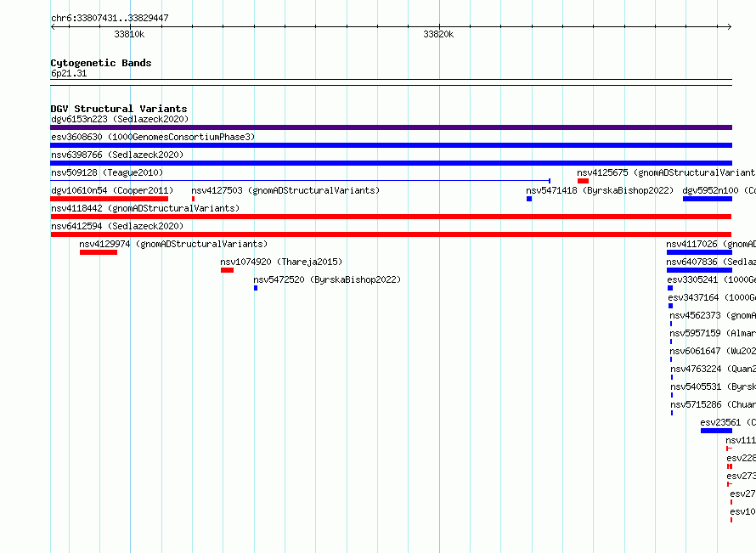Open the esv3608630 (1000GenomesConsortiumPhase3) label
Viewport: 756px width, 553px height.
tap(153, 137)
